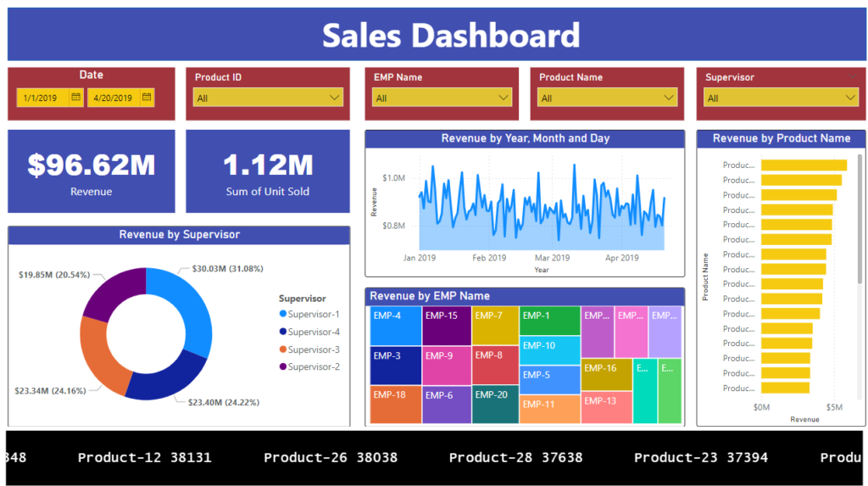Click the Supervisor-1 legend marker dot
868x486 pixels.
pyautogui.click(x=282, y=314)
